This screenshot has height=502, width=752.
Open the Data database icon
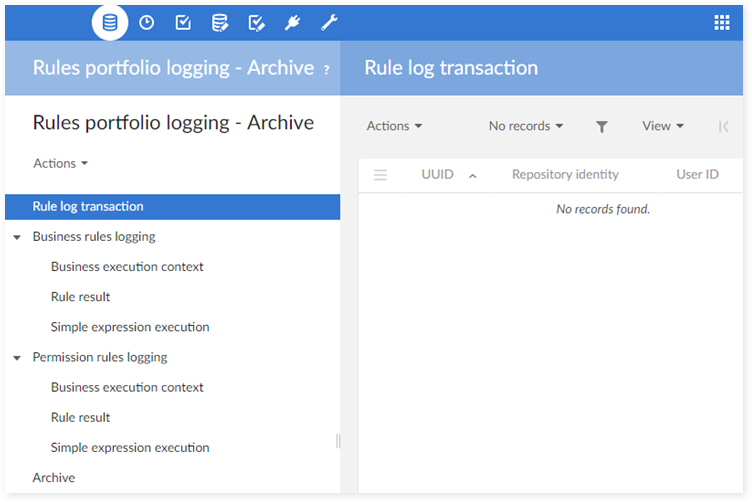point(110,22)
